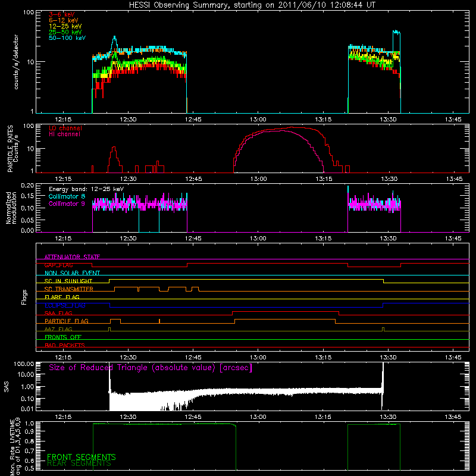Click the SAA_FLAG label
Image resolution: width=476 pixels, height=476 pixels.
tap(58, 314)
